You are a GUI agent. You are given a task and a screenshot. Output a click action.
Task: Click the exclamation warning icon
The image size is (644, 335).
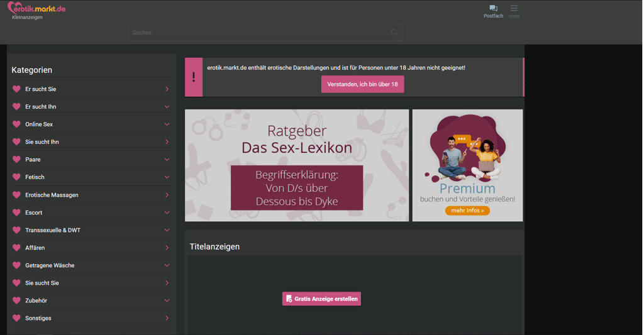pos(194,77)
